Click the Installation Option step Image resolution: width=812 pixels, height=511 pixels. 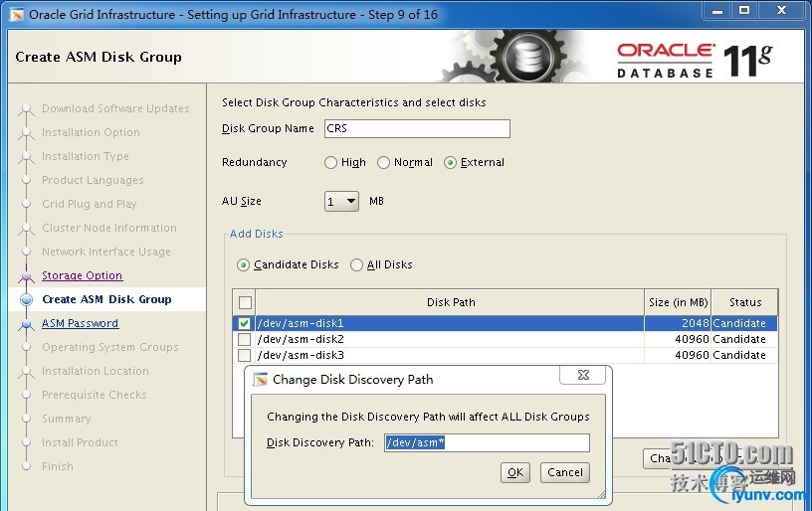click(x=91, y=132)
